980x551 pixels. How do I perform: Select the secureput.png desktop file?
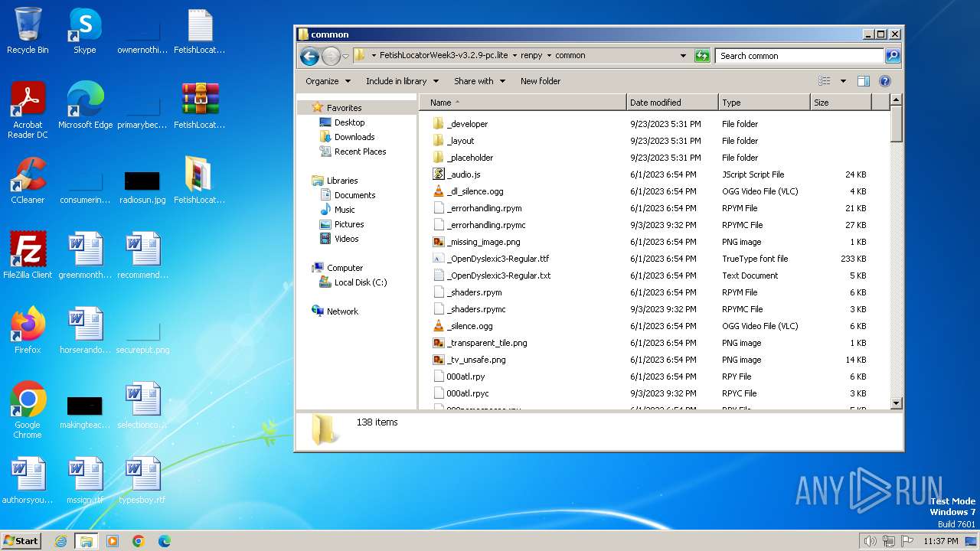(142, 337)
